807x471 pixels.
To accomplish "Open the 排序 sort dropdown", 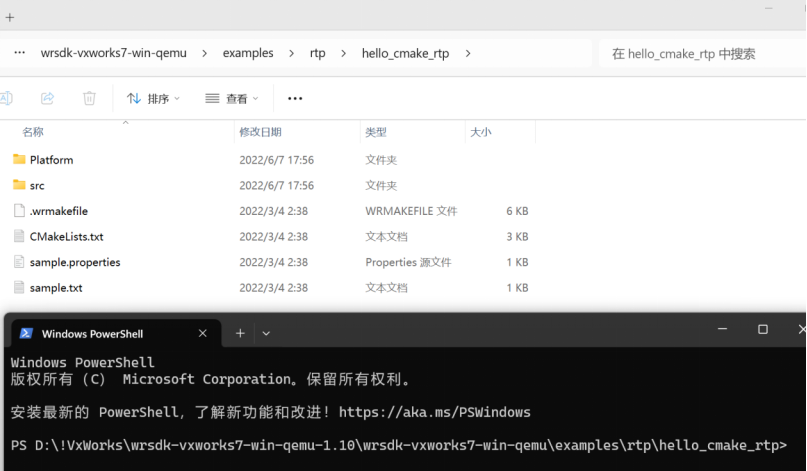I will pyautogui.click(x=153, y=98).
